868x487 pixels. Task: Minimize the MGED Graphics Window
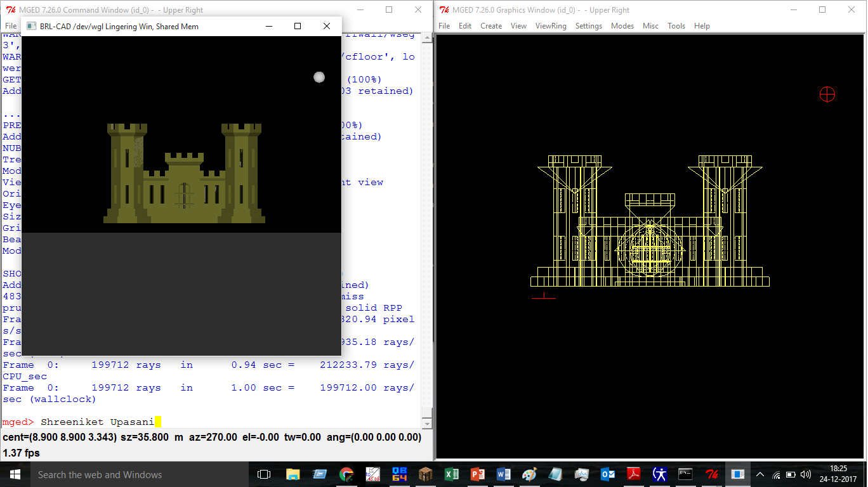coord(794,10)
